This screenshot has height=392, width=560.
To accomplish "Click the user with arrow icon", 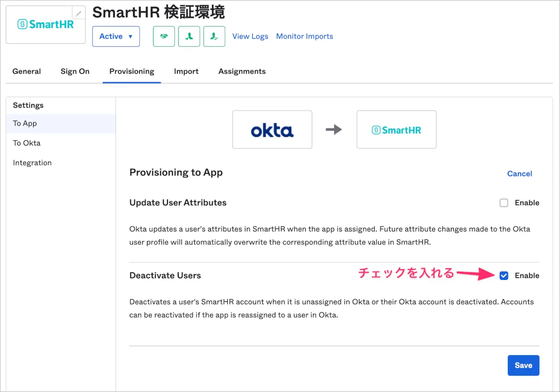I will tap(189, 36).
